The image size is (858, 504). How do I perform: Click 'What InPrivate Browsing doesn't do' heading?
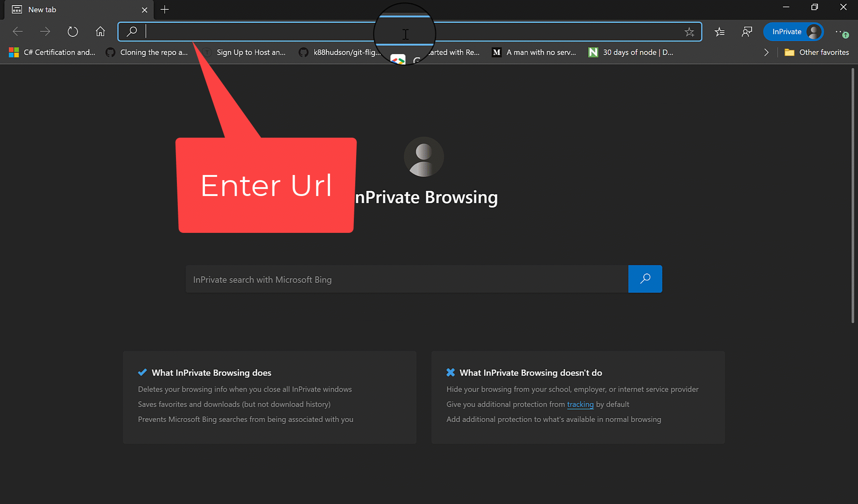(x=531, y=372)
